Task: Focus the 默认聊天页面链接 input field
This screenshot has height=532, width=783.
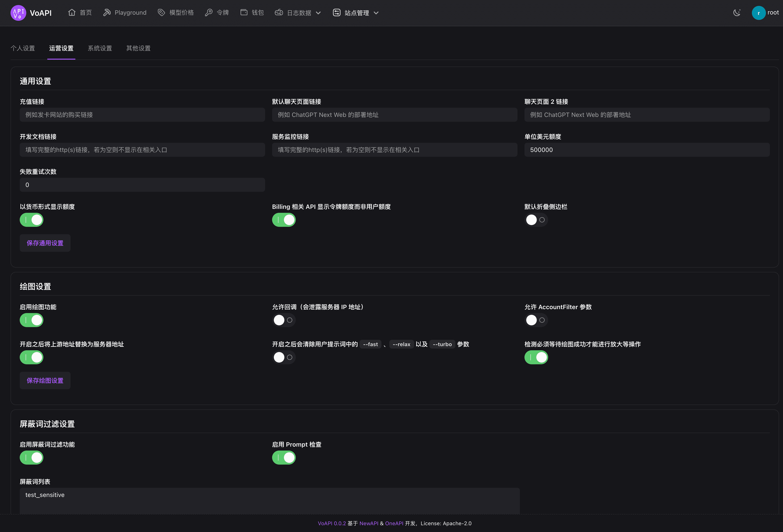Action: (x=395, y=115)
